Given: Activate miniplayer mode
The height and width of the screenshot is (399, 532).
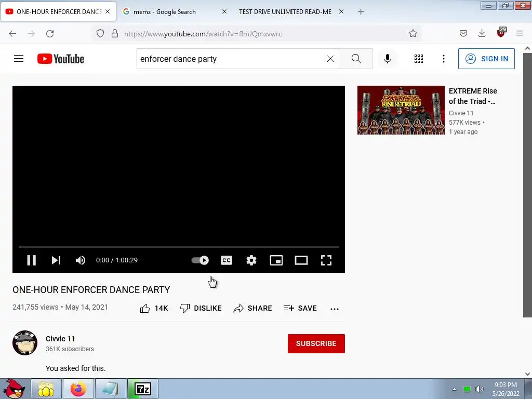Looking at the screenshot, I should 276,260.
